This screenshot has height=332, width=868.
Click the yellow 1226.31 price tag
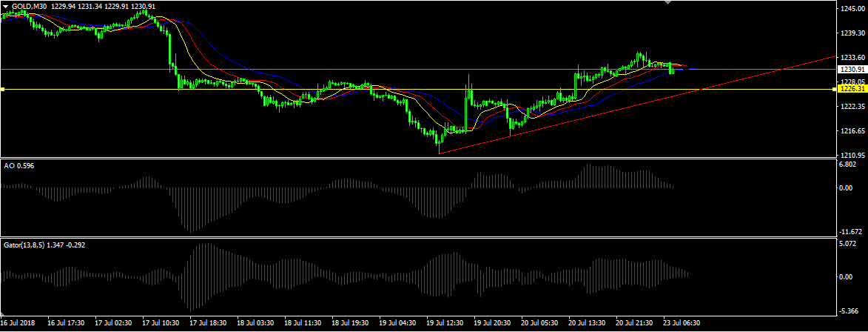(x=852, y=89)
